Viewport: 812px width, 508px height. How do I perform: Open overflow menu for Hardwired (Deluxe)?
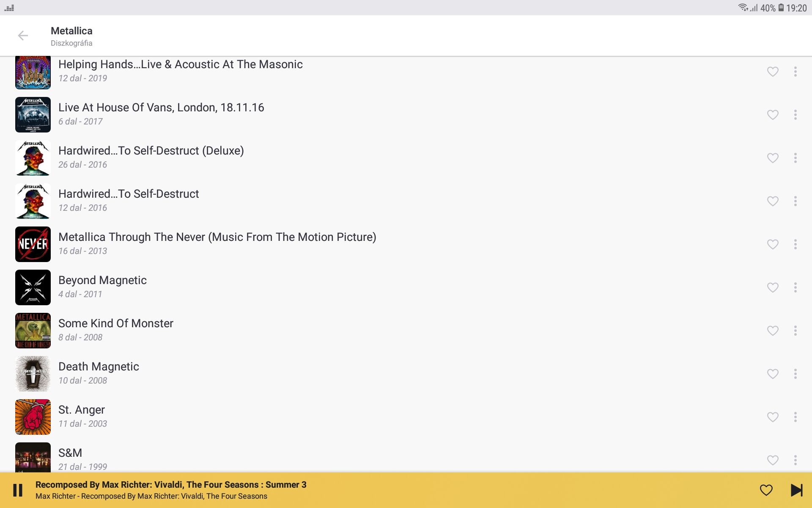796,158
